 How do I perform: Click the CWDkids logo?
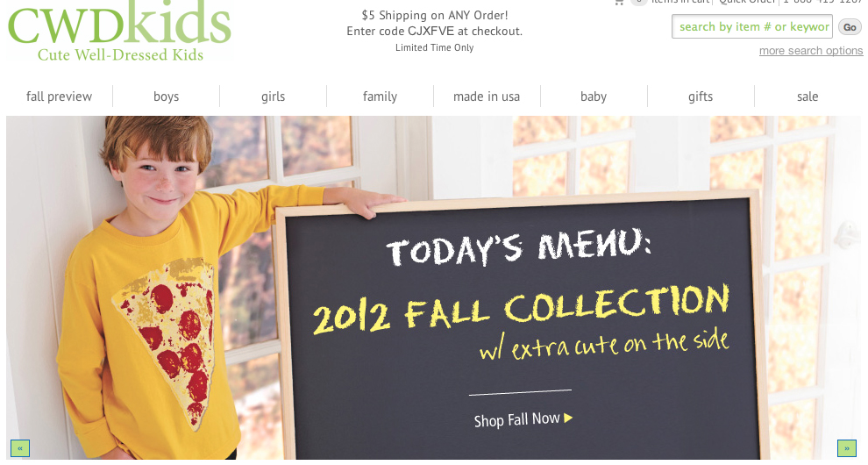click(x=120, y=30)
